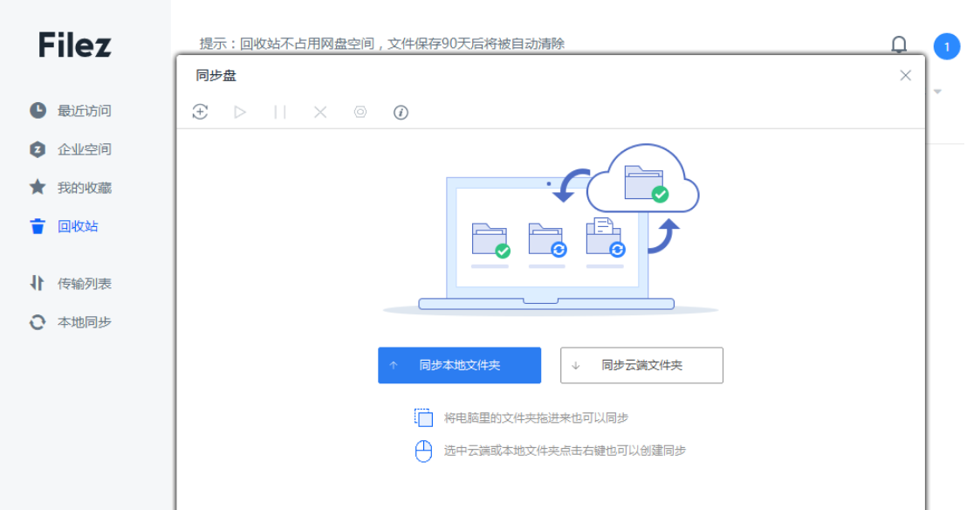
Task: Click the 同步云端文件夹 button
Action: pos(642,365)
